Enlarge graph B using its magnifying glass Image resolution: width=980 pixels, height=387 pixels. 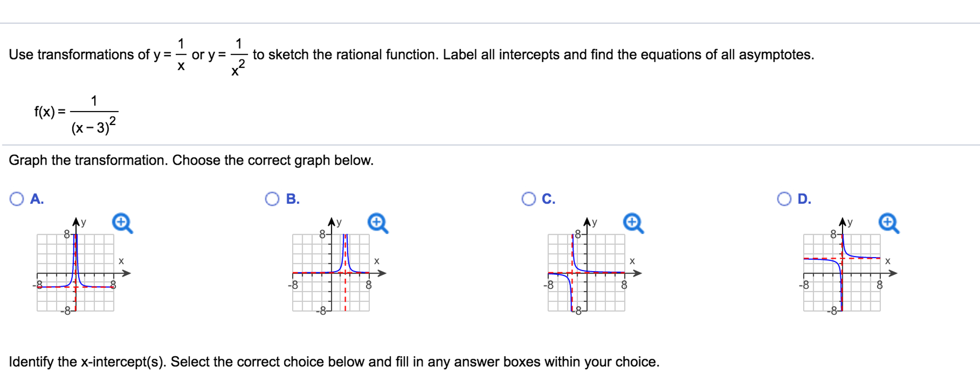[x=376, y=223]
